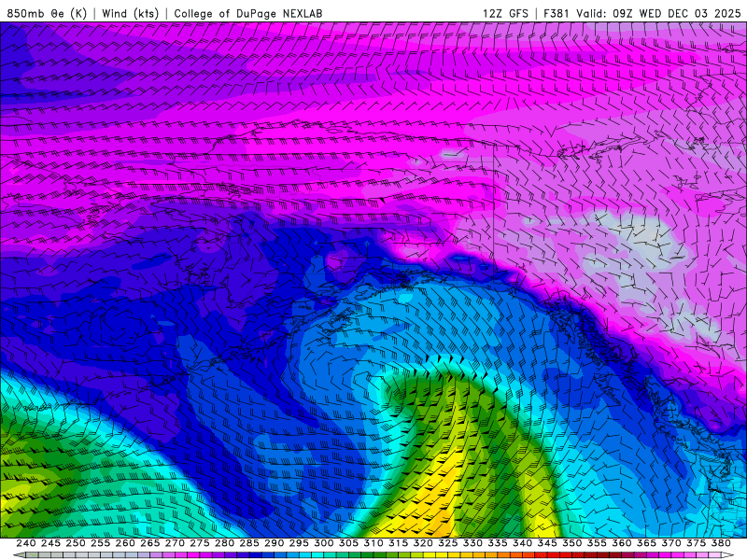Image resolution: width=747 pixels, height=560 pixels.
Task: Click the 340 color scale label
Action: coord(523,543)
